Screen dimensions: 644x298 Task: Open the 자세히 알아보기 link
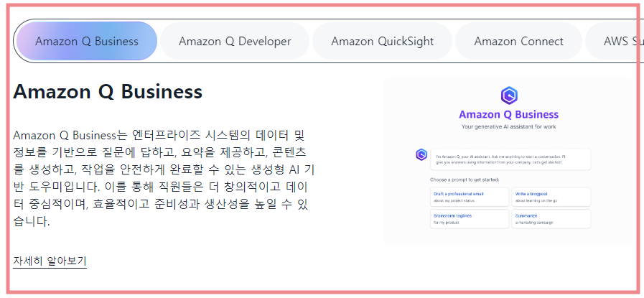coord(50,261)
